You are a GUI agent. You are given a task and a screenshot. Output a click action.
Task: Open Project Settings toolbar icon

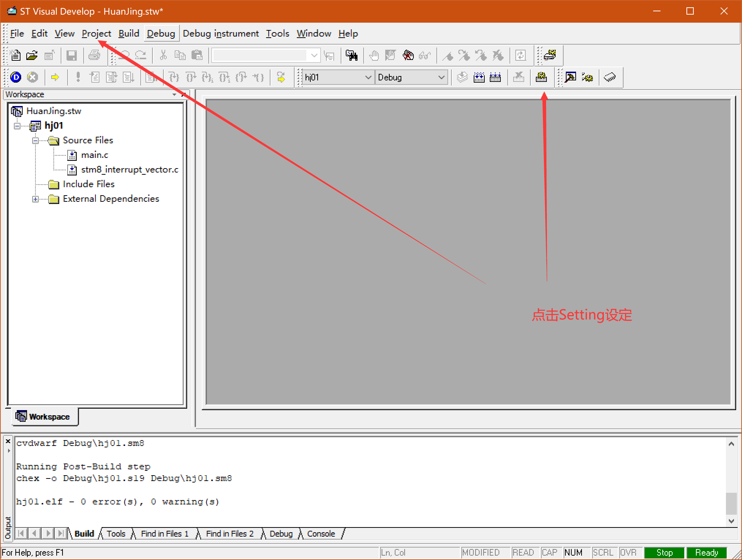pyautogui.click(x=541, y=77)
